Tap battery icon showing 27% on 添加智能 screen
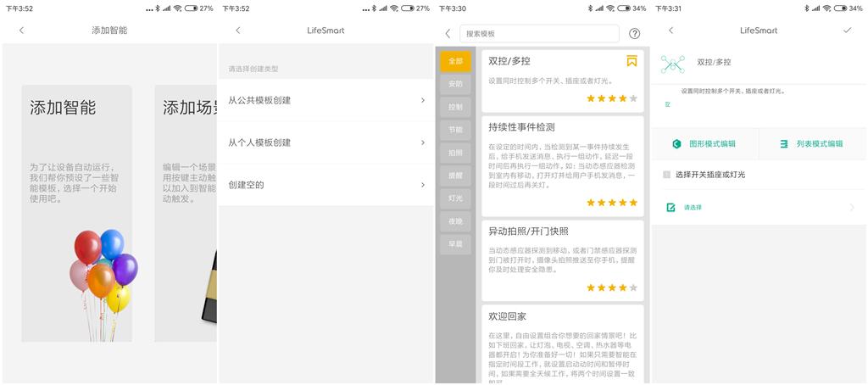 (x=192, y=8)
